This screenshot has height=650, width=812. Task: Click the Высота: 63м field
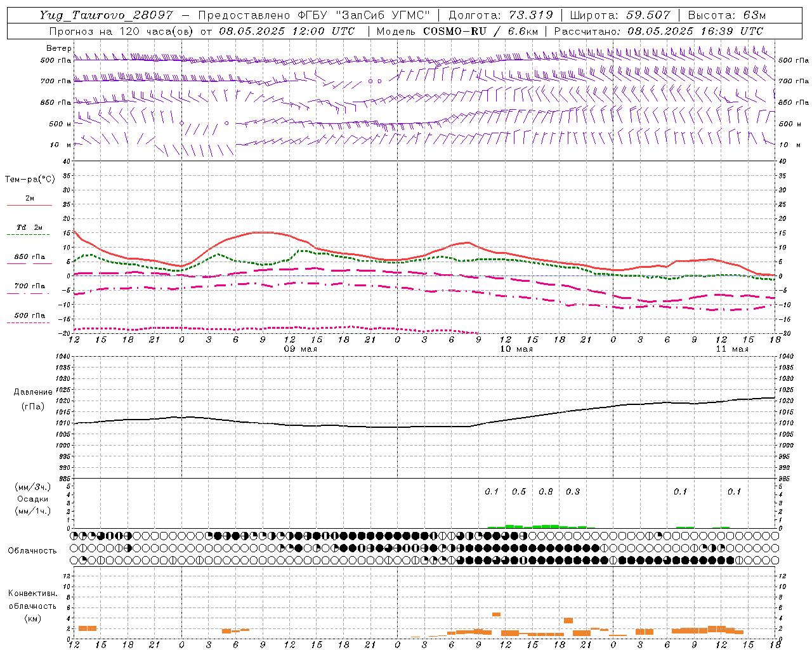click(x=727, y=15)
